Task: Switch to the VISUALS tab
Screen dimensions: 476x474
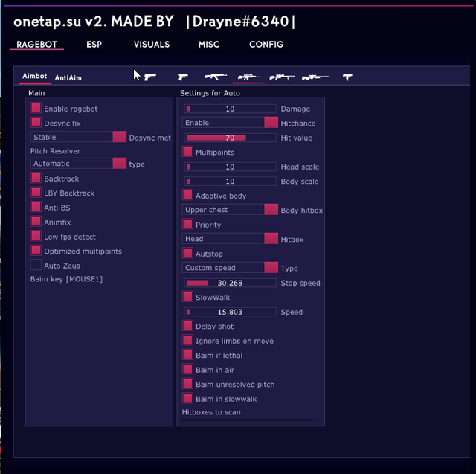Action: (x=151, y=45)
